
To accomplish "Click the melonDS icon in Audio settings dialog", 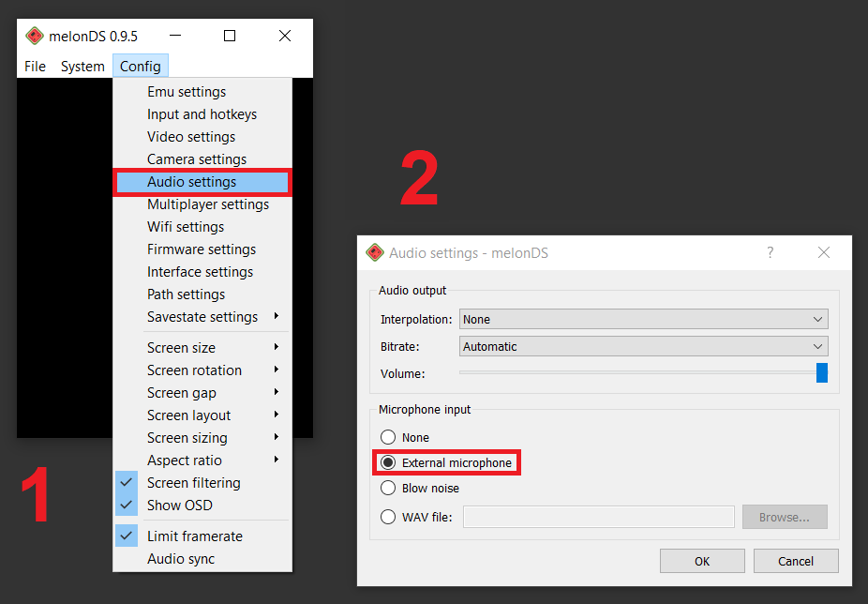I will [x=375, y=252].
